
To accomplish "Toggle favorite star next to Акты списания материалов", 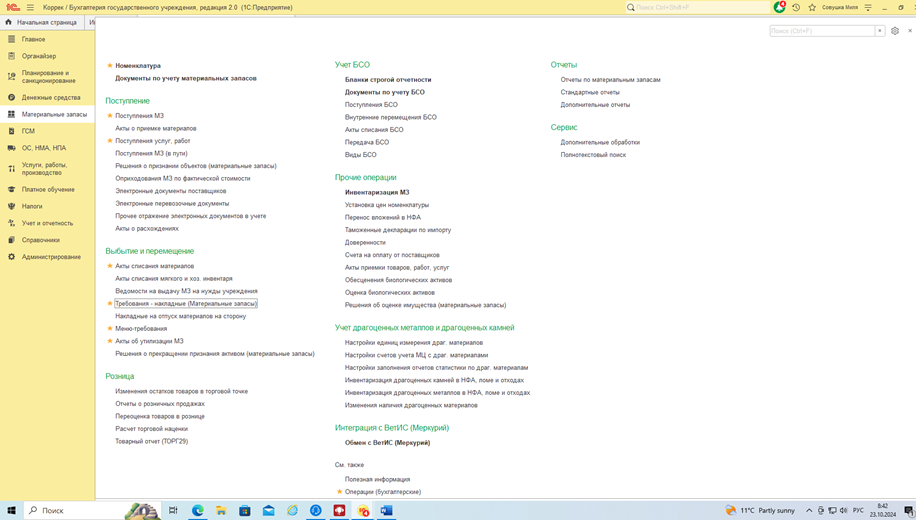I will coord(109,266).
